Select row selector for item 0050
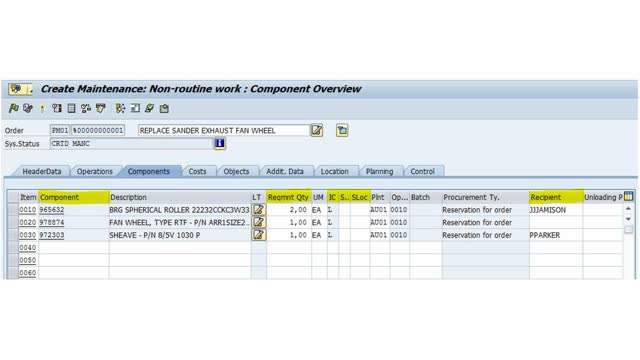 tap(13, 260)
